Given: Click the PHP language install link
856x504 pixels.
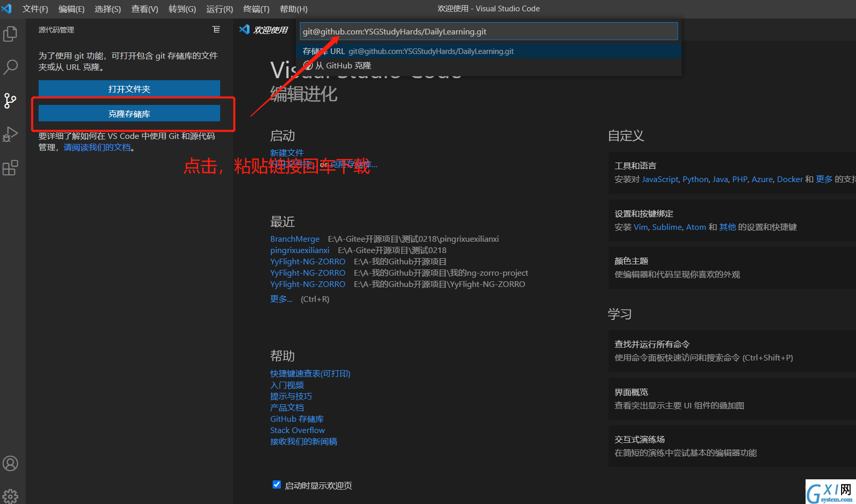Looking at the screenshot, I should (740, 179).
